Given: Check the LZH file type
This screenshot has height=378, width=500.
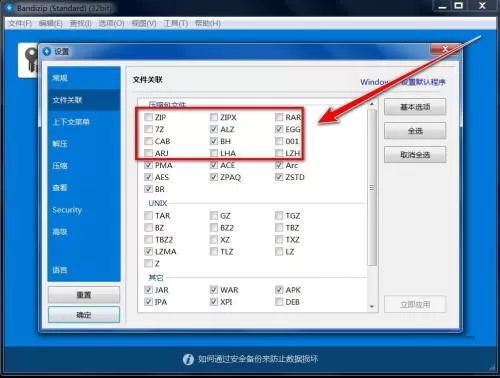Looking at the screenshot, I should coord(279,153).
